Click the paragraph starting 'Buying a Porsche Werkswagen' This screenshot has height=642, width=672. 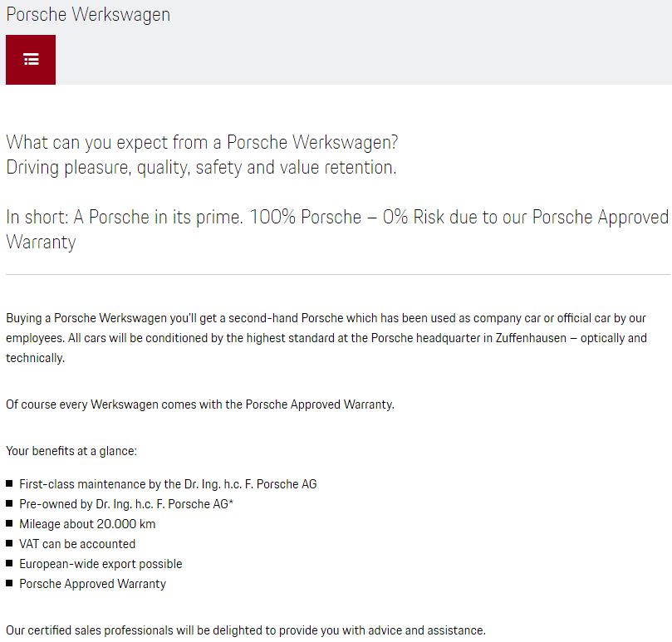[x=326, y=338]
